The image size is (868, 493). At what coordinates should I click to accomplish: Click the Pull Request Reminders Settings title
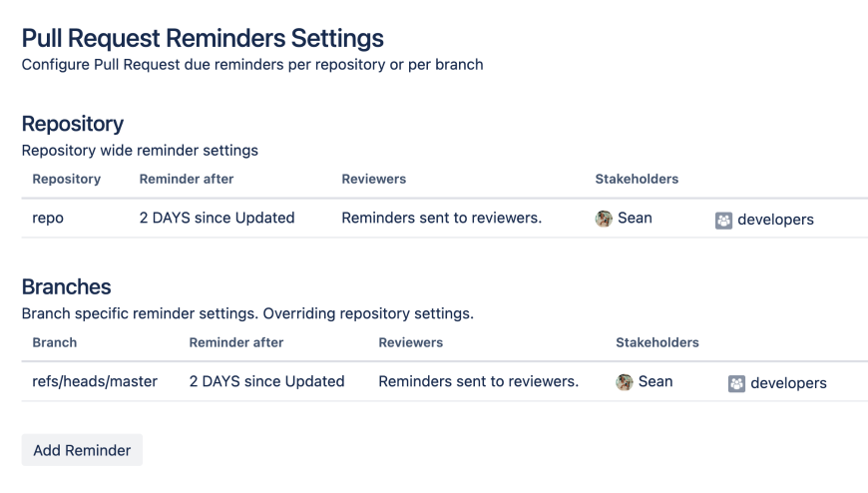coord(203,39)
